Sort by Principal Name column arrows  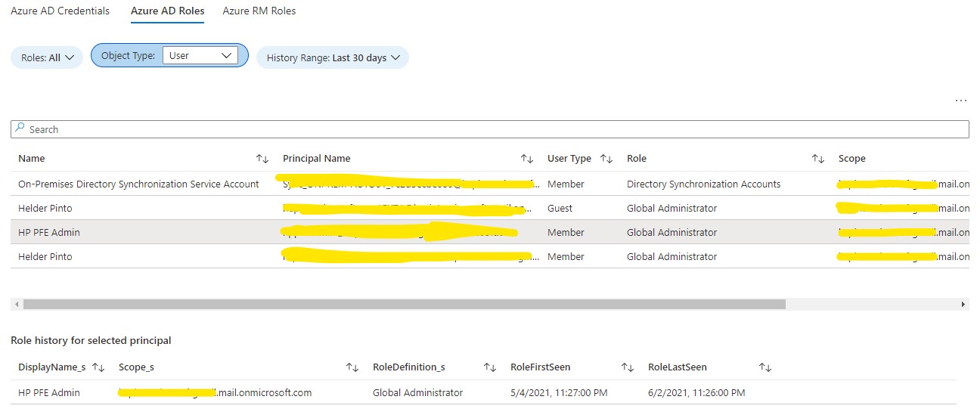tap(527, 159)
